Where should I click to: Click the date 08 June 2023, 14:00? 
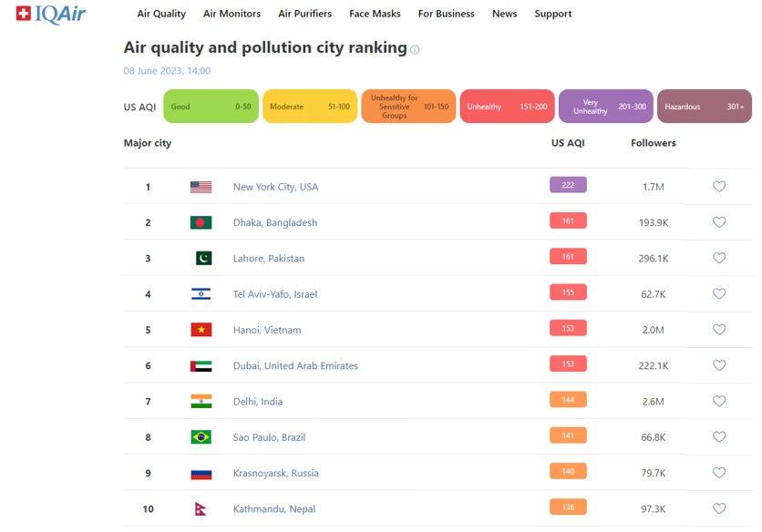click(x=167, y=71)
